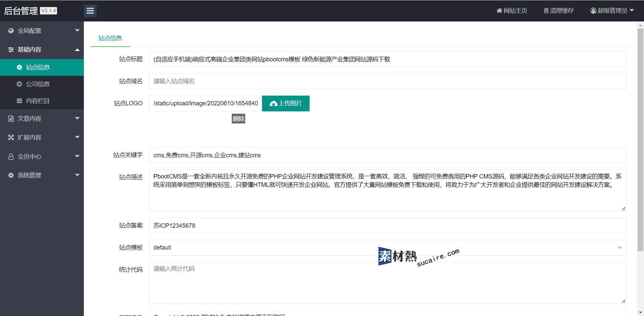
Task: Click the 站点关键字 label
Action: 128,155
